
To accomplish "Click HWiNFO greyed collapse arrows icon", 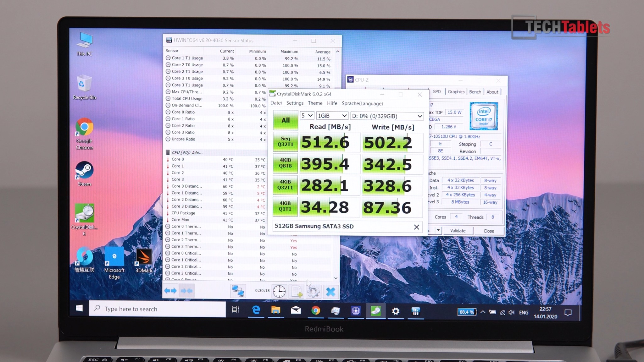I will 187,291.
